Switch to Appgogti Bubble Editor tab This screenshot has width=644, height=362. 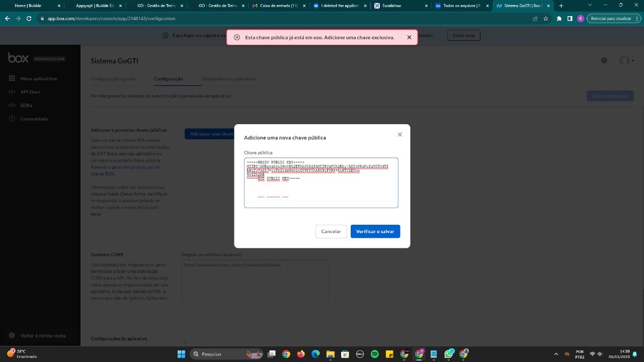click(x=95, y=6)
